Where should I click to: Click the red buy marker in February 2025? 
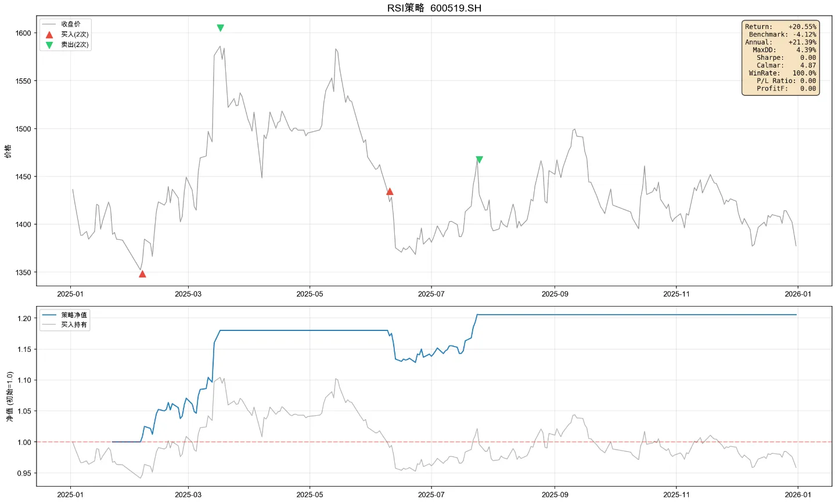pyautogui.click(x=142, y=274)
